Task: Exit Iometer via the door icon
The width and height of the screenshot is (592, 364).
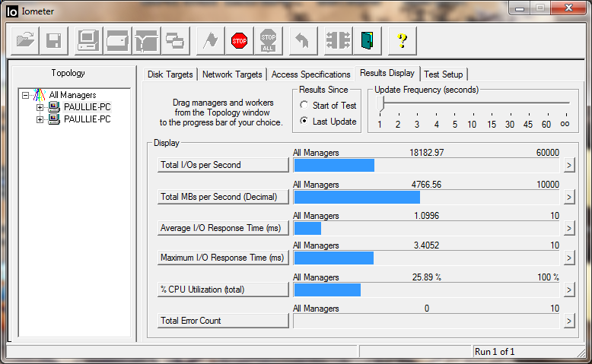Action: coord(368,40)
